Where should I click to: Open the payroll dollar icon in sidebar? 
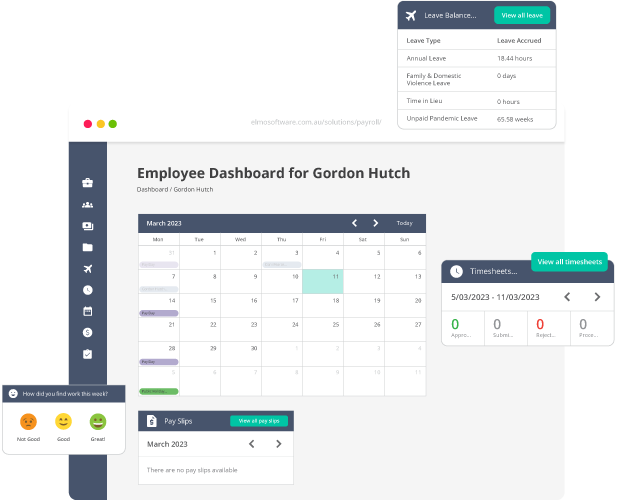pos(88,332)
